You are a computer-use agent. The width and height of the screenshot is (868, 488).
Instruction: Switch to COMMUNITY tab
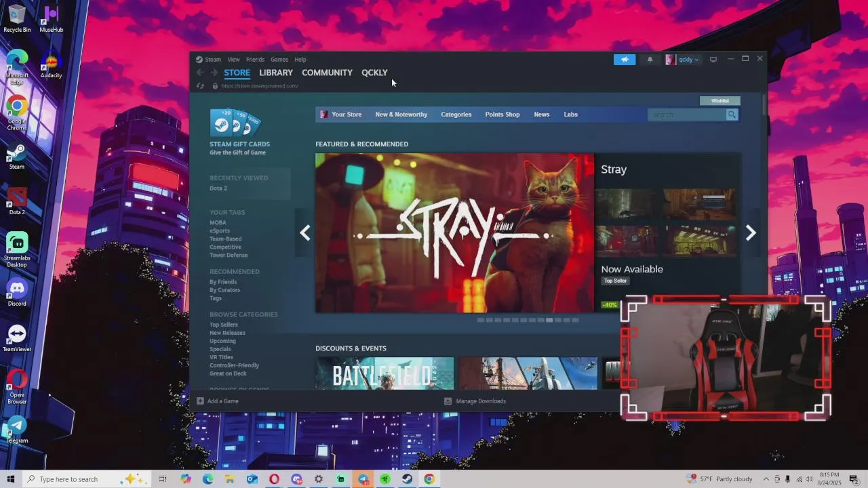point(327,73)
